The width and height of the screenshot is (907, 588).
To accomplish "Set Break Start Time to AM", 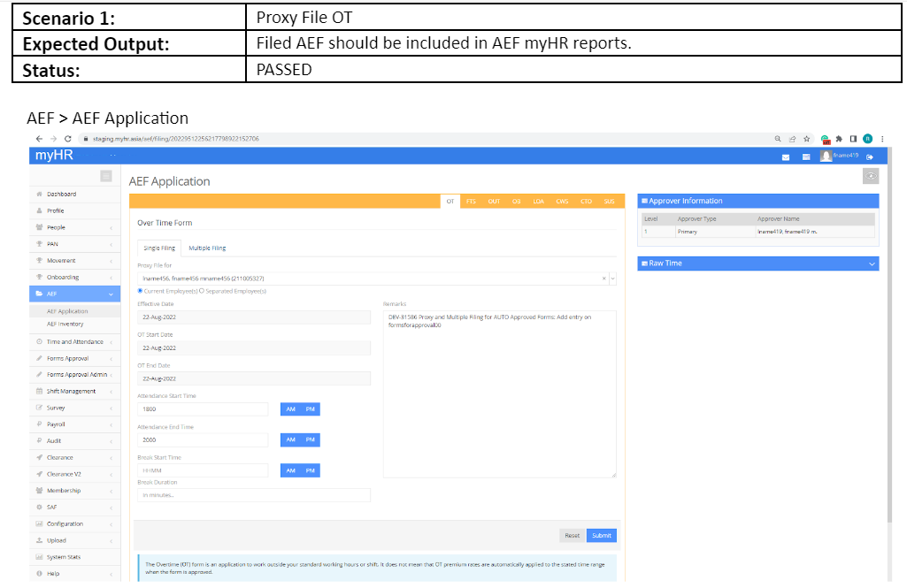I will tap(290, 470).
